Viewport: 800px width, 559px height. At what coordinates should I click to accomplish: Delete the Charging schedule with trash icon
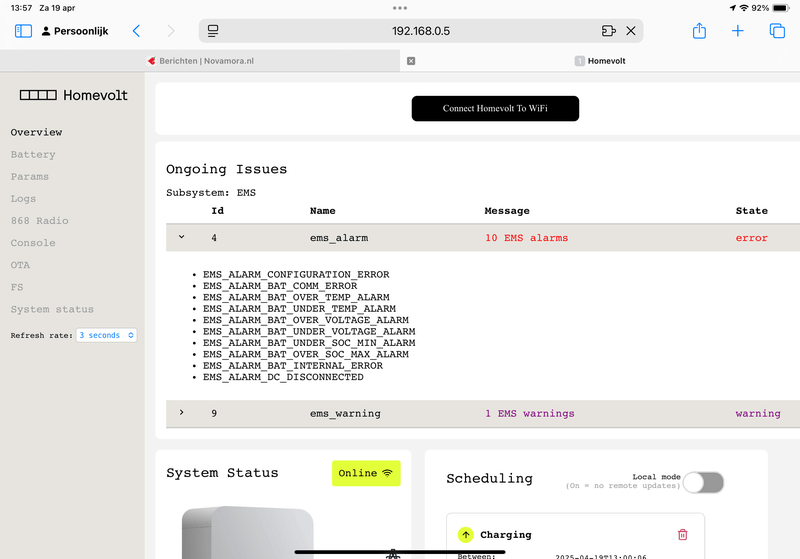(x=683, y=535)
